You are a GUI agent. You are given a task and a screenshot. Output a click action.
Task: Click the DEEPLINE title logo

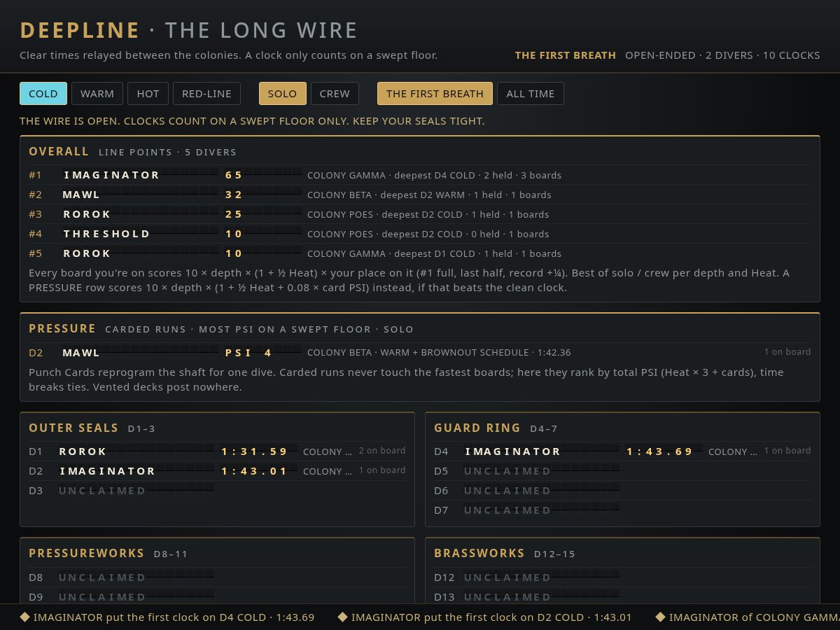(x=80, y=30)
